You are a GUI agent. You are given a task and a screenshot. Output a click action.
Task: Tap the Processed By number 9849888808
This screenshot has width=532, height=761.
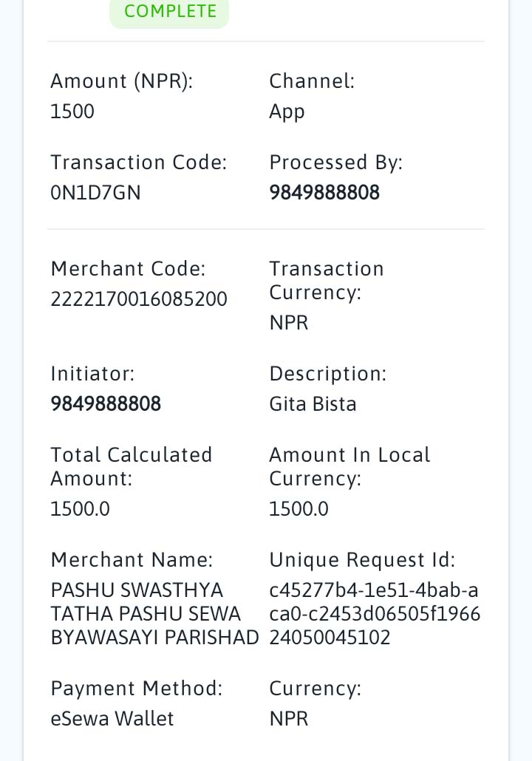[324, 193]
